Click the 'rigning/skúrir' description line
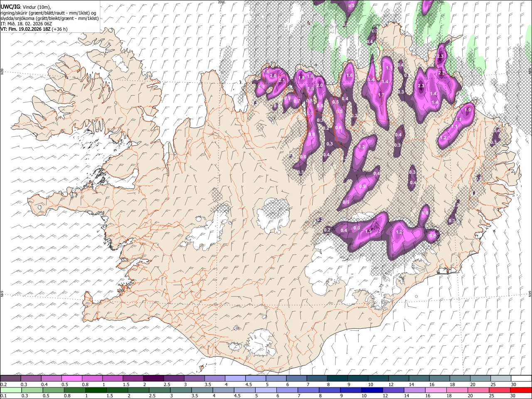This screenshot has height=399, width=532. (48, 13)
